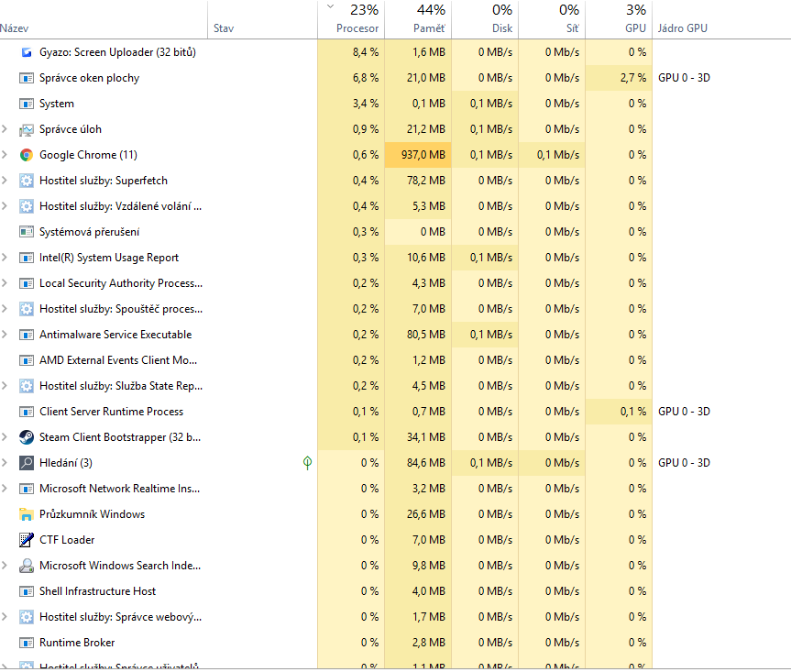Expand the Google Chrome (11) process group
Image resolution: width=791 pixels, height=672 pixels.
[5, 155]
